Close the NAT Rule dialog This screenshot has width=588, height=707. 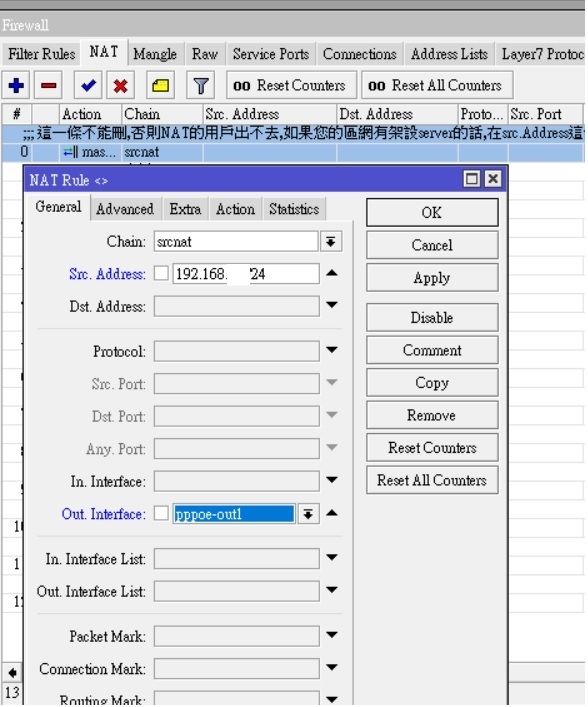pyautogui.click(x=493, y=179)
